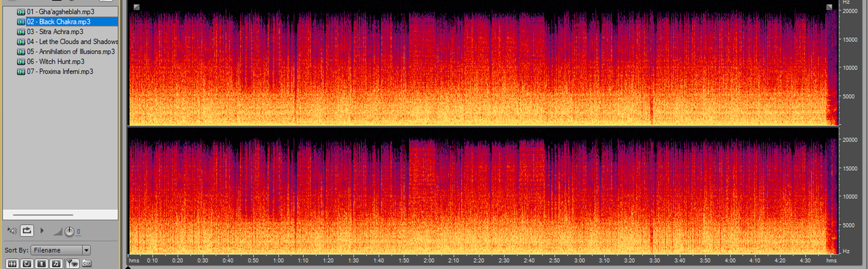This screenshot has height=269, width=868.
Task: Select 01 - Gha'agsheblah.mp3 in file list
Action: pyautogui.click(x=60, y=12)
